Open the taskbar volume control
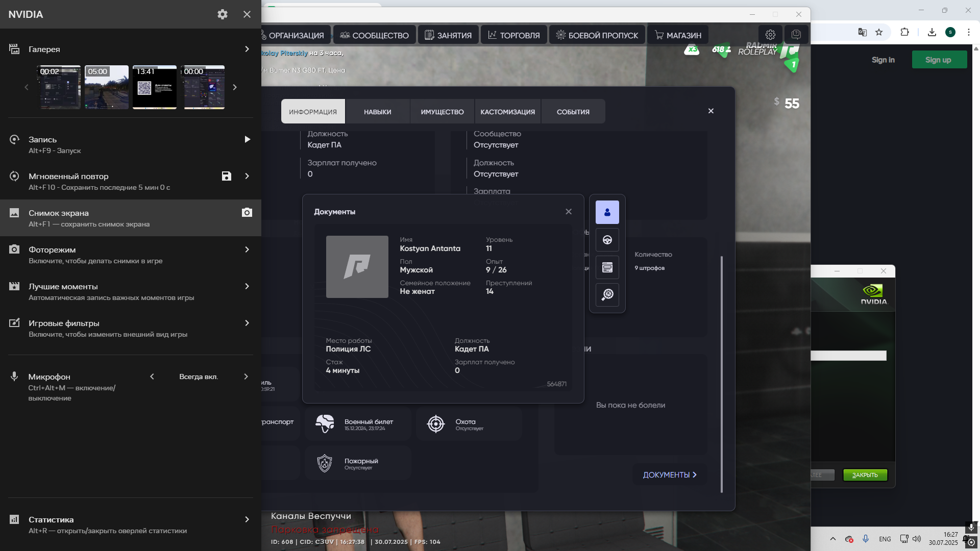Screen dimensions: 980x551 coord(917,539)
